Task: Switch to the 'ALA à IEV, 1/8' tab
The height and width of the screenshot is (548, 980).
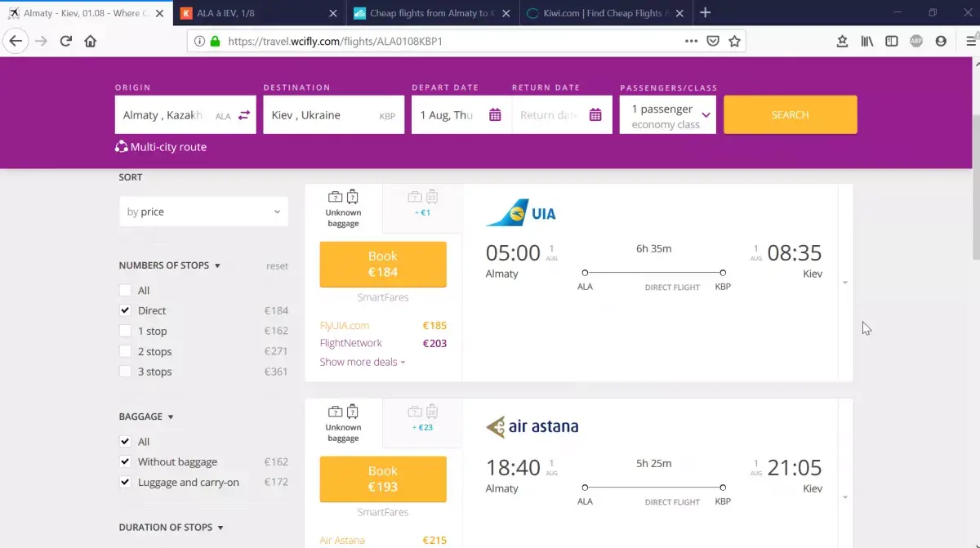Action: (x=260, y=13)
